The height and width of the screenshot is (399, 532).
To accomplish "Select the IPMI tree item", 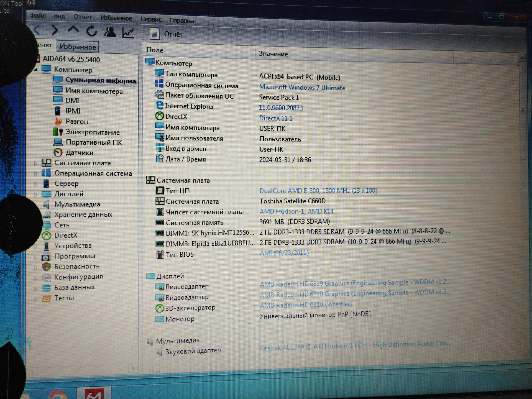I will (73, 111).
